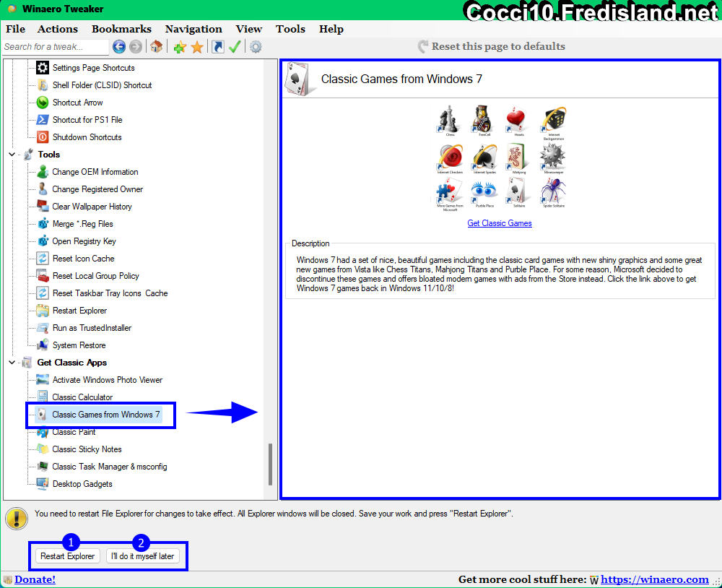Viewport: 722px width, 588px height.
Task: Click the Restart Explorer folder icon
Action: coord(43,311)
